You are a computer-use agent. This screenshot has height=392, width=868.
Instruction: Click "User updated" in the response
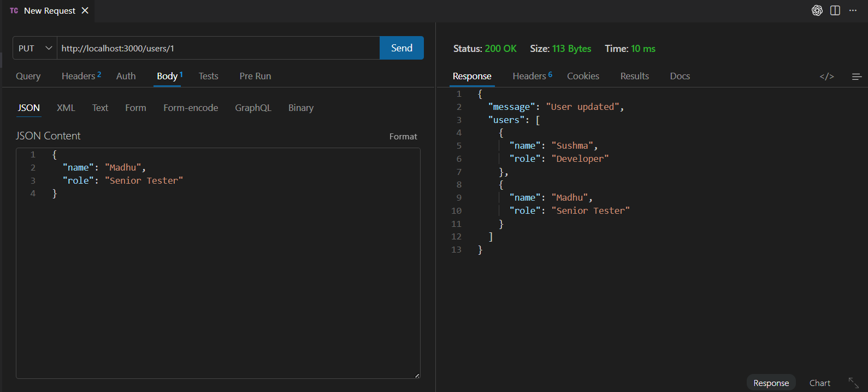click(x=583, y=107)
